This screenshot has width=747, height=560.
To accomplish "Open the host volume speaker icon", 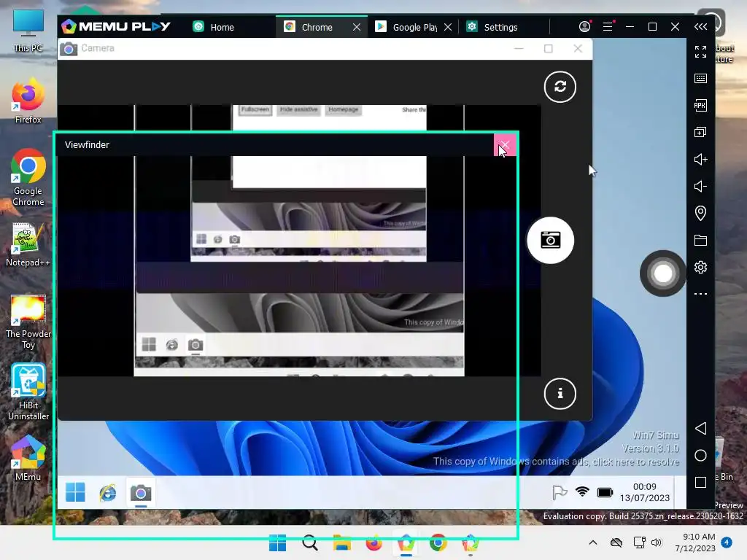I will (x=657, y=542).
